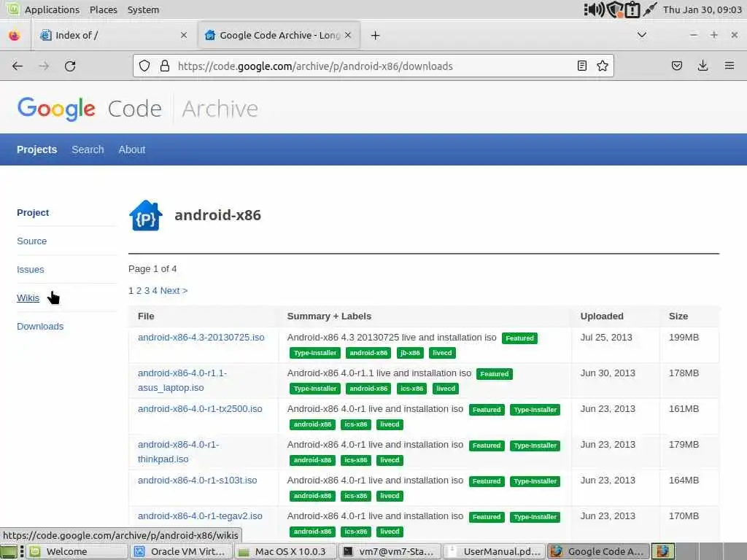
Task: Close the Google Code Archive tab
Action: pos(348,35)
